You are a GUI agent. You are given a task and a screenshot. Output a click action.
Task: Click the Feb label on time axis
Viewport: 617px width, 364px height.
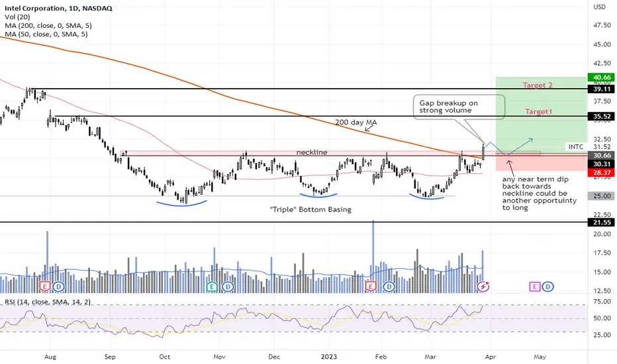click(381, 357)
